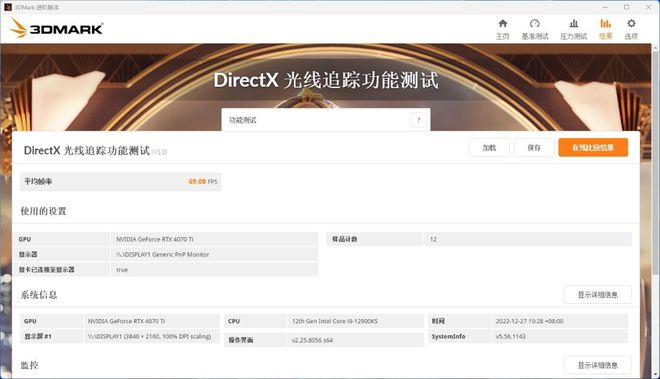This screenshot has height=379, width=660.
Task: Show detailed system info (显示详细信息)
Action: (598, 295)
